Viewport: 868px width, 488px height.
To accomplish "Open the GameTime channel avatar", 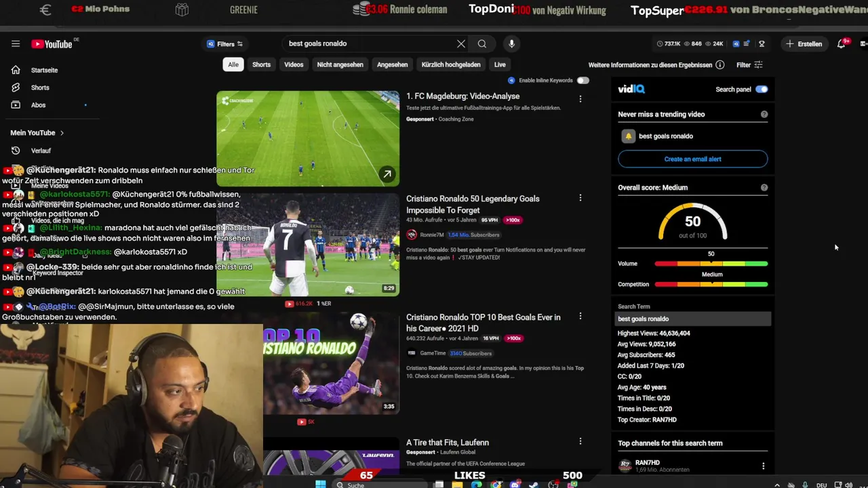I will 412,353.
